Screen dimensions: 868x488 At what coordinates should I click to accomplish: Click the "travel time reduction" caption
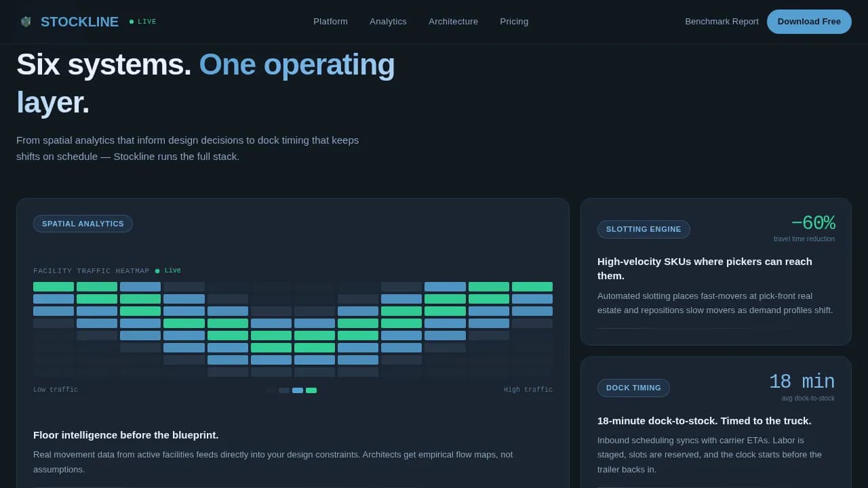click(x=804, y=239)
